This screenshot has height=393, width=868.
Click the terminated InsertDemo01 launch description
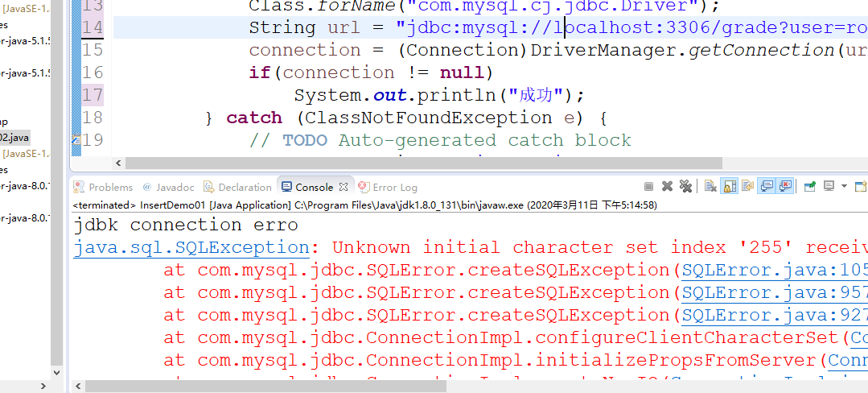pos(364,205)
